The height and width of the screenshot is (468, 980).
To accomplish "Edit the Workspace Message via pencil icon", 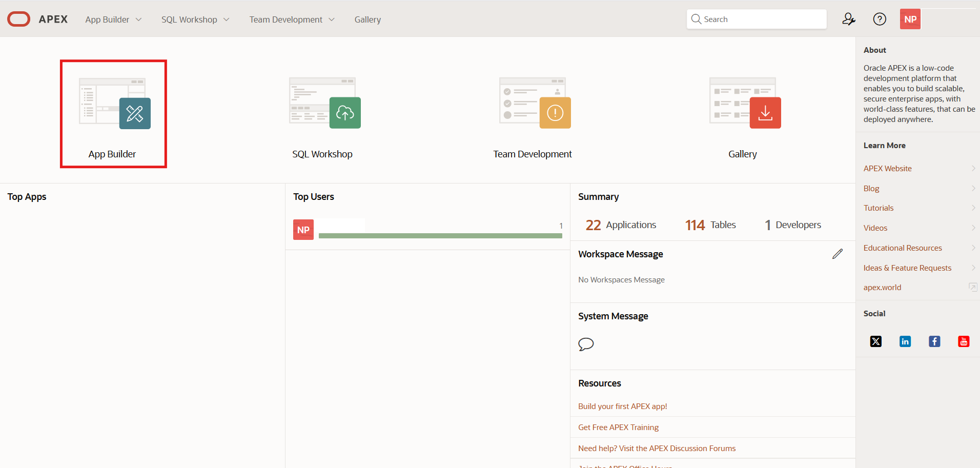I will 838,254.
